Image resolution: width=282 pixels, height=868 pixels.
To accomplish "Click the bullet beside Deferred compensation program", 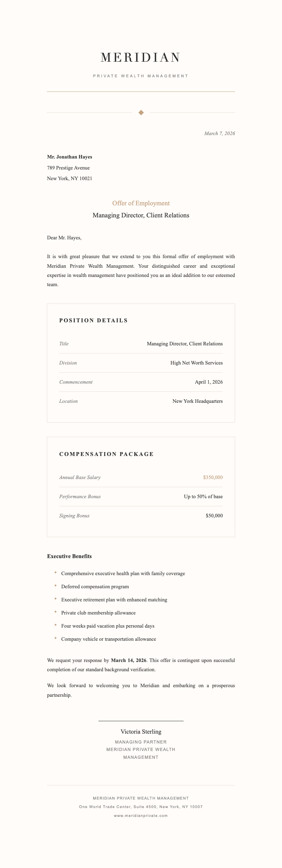I will tap(56, 586).
